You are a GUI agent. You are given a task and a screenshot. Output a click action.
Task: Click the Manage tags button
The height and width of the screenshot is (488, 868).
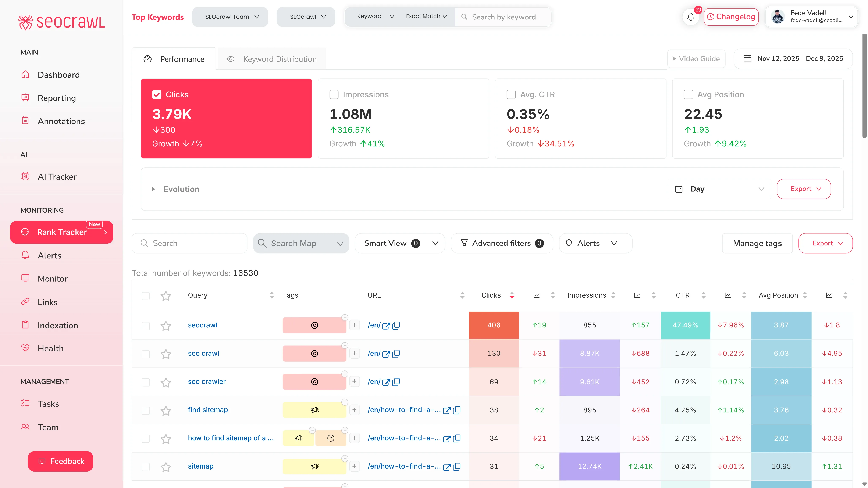point(757,243)
